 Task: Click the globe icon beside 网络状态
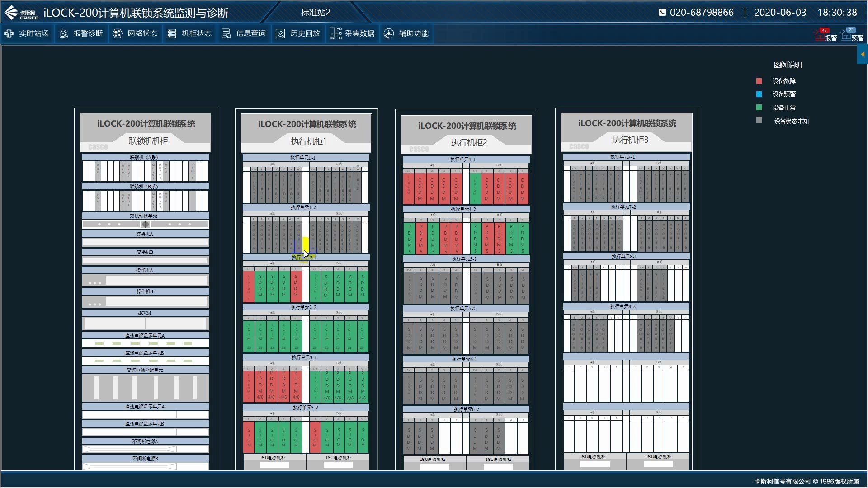[x=118, y=33]
